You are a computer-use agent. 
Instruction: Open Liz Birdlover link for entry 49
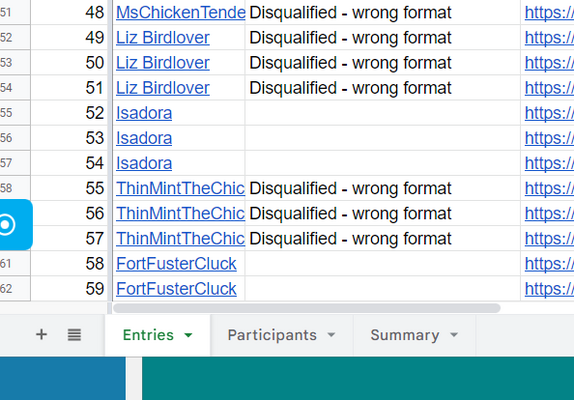tap(163, 38)
